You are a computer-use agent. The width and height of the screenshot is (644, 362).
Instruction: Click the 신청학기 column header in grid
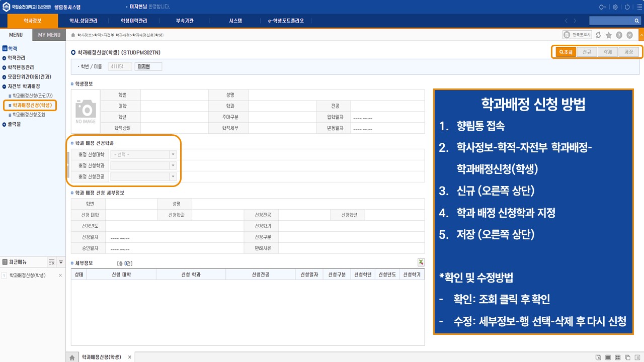412,275
